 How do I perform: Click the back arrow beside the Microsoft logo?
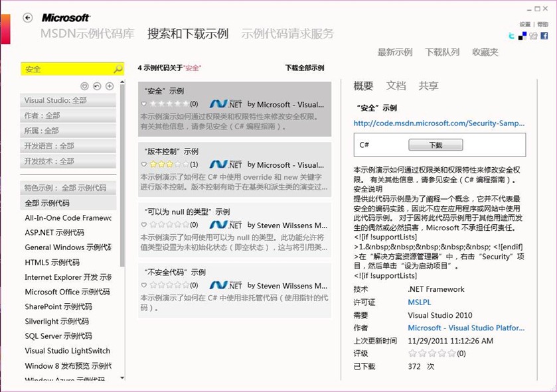[x=28, y=18]
